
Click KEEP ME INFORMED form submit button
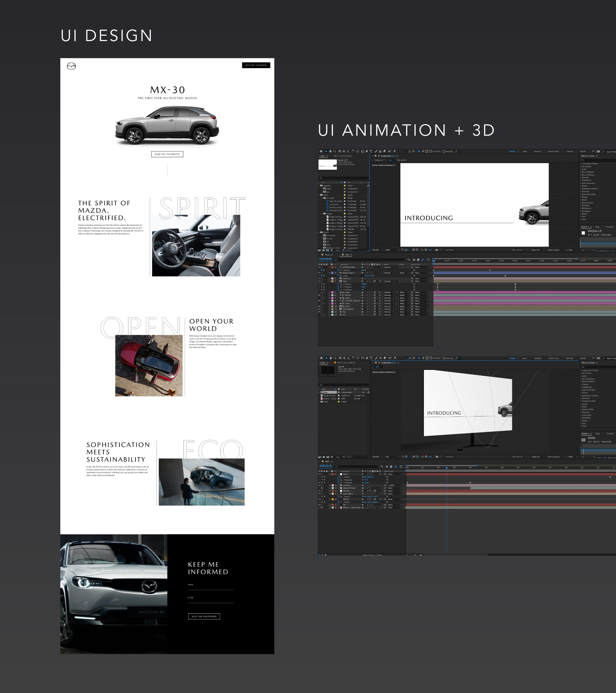tap(204, 616)
